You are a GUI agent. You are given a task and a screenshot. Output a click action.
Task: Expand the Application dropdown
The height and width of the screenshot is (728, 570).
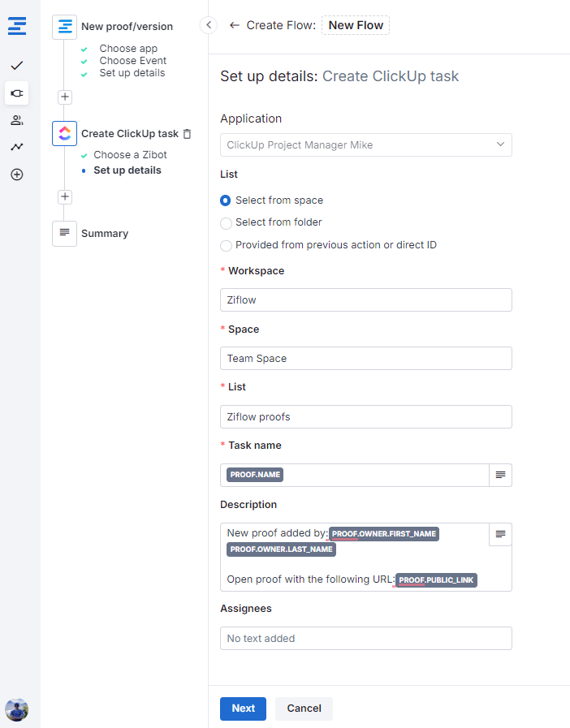[365, 145]
